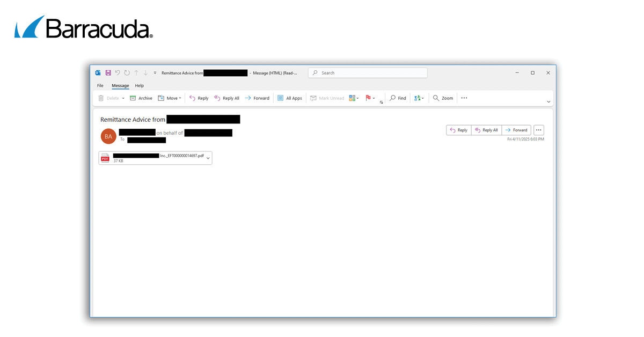This screenshot has width=644, height=337.
Task: Click the Archive icon in ribbon
Action: (x=133, y=98)
